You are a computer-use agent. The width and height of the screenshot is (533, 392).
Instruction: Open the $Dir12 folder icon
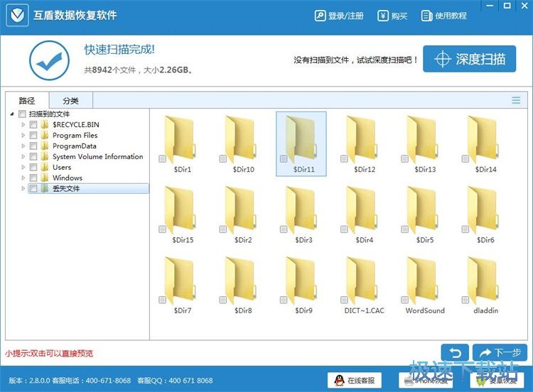click(361, 139)
